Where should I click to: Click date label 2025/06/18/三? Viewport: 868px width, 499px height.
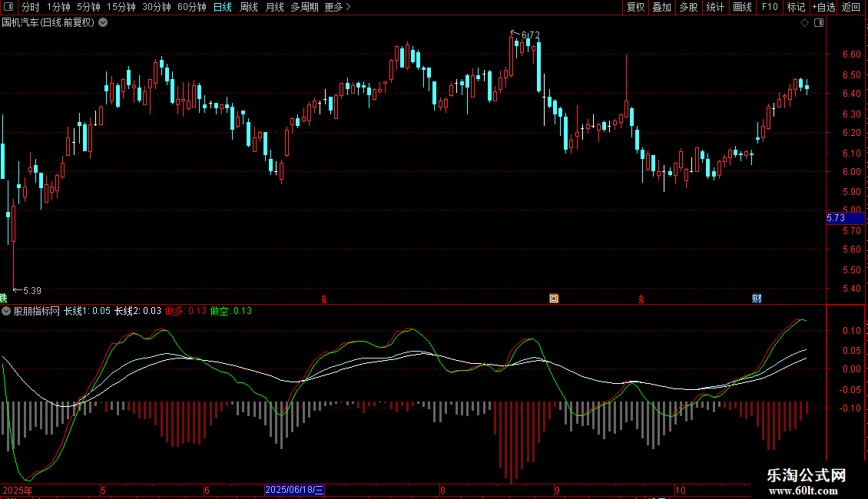pyautogui.click(x=294, y=490)
